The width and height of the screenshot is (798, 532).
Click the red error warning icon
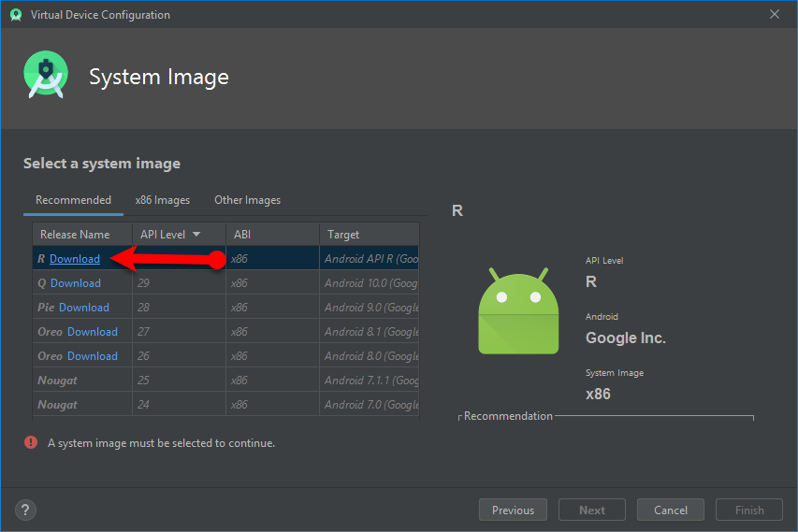[x=32, y=443]
